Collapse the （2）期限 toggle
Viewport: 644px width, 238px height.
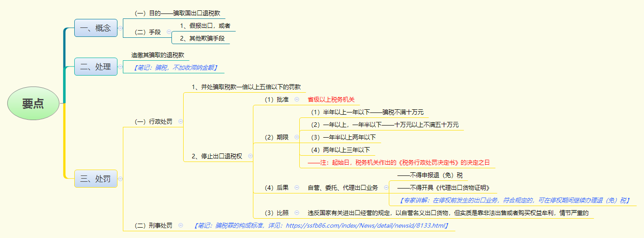tap(297, 137)
